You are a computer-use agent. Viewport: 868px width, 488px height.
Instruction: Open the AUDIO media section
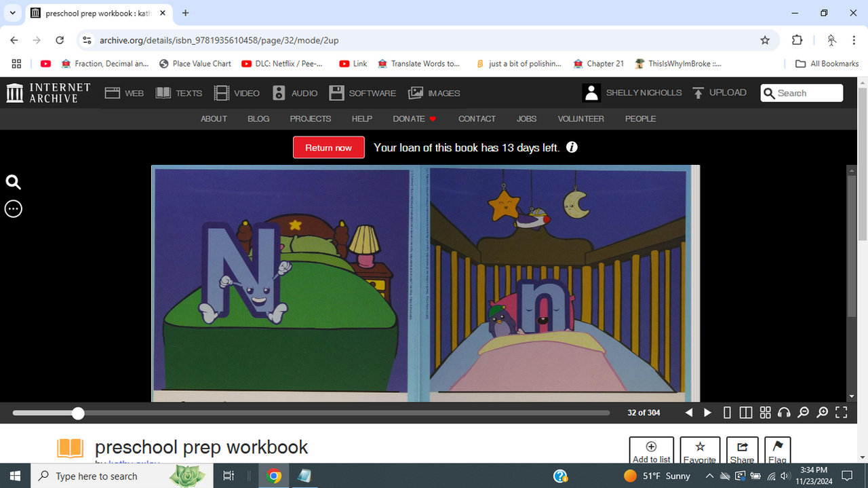click(295, 93)
